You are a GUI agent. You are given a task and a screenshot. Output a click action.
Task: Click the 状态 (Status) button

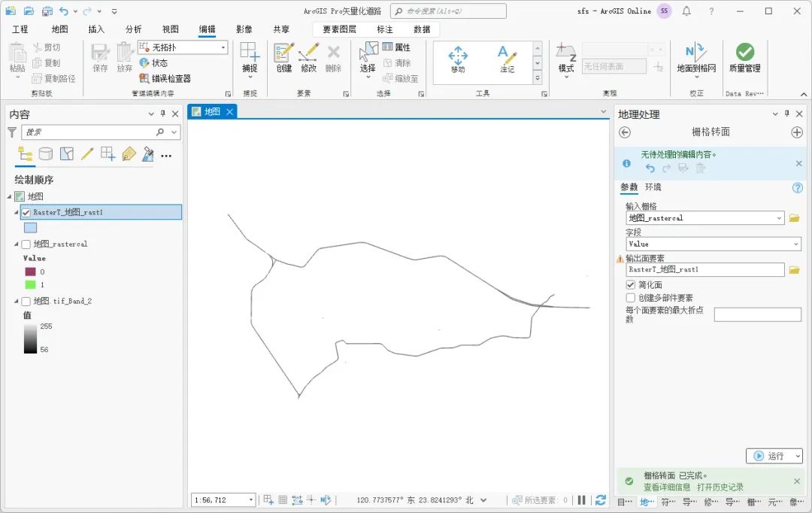coord(154,62)
